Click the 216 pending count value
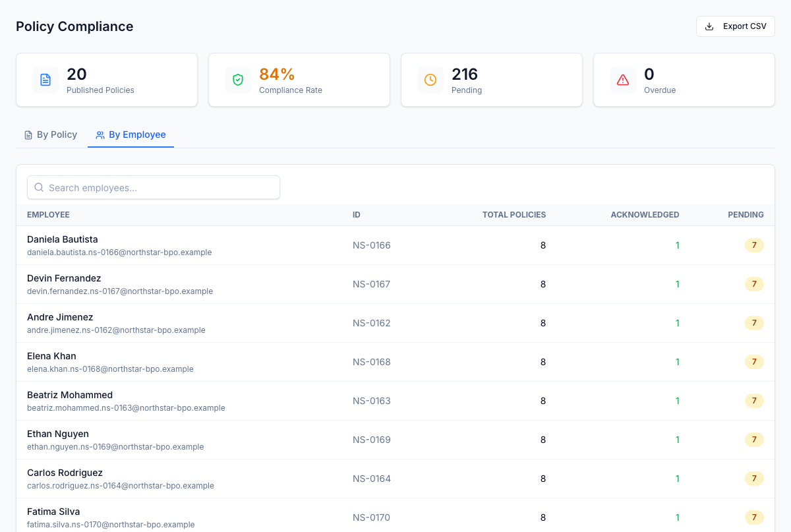This screenshot has height=532, width=791. (x=465, y=74)
